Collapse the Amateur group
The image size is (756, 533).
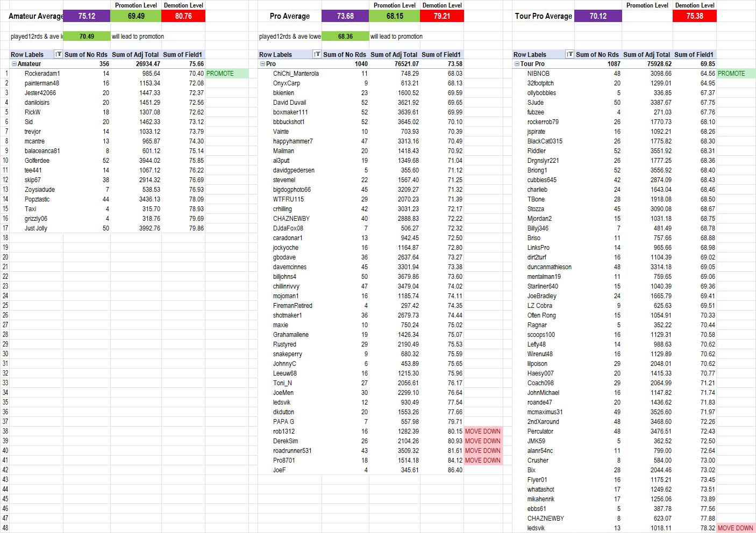15,64
